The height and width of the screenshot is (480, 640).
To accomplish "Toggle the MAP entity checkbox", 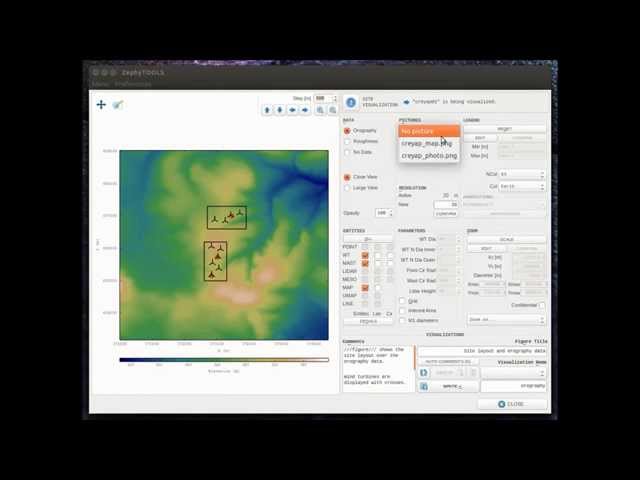I will (365, 288).
